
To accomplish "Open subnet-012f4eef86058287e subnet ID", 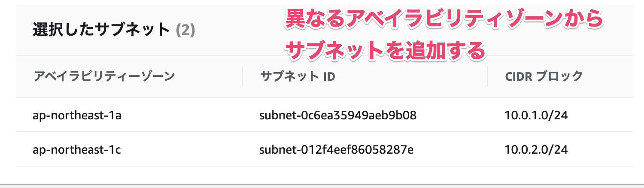I will coord(337,149).
